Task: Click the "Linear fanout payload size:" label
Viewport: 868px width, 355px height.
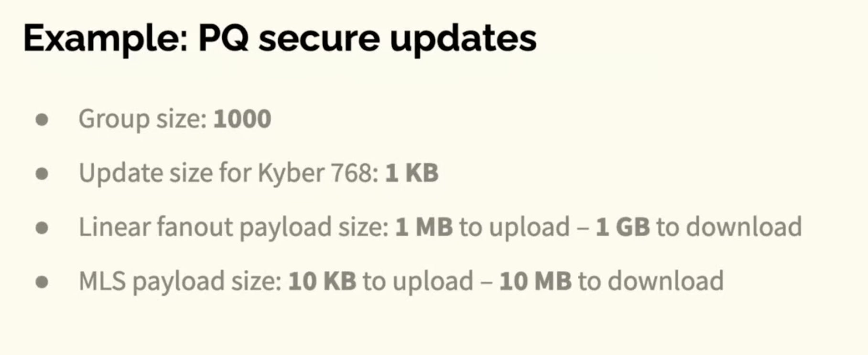Action: pos(234,228)
